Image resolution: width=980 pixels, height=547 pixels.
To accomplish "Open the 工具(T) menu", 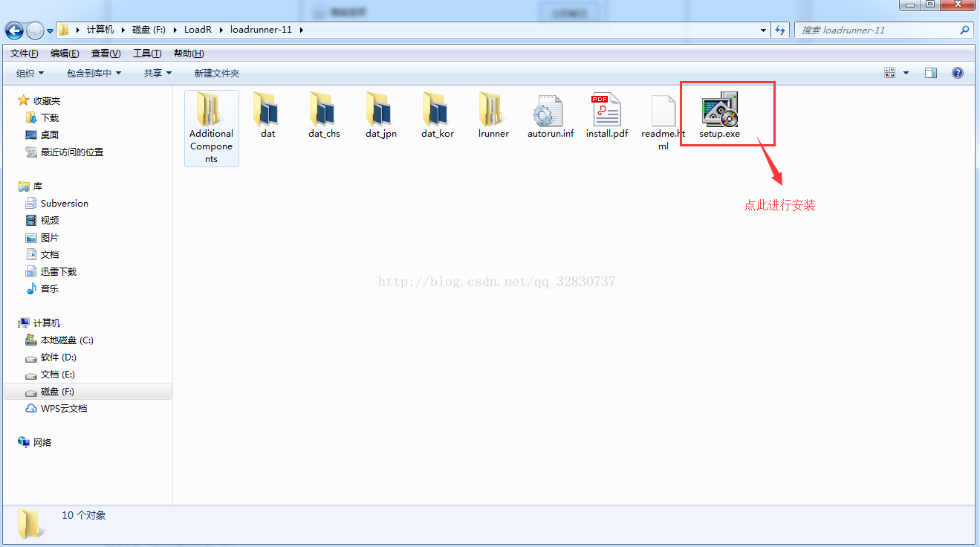I will coord(147,54).
